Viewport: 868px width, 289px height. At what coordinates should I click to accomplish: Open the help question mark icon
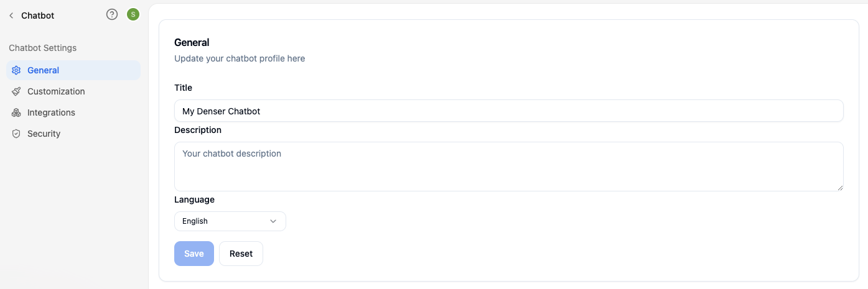[x=112, y=14]
